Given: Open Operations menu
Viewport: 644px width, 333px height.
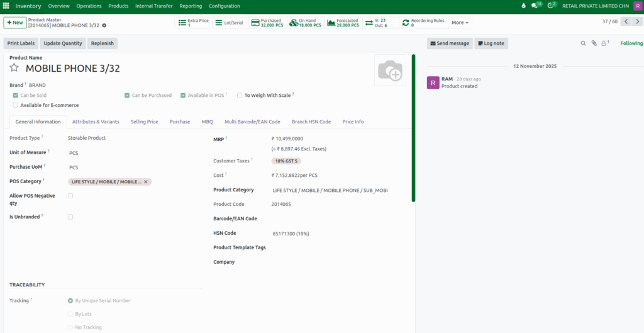Looking at the screenshot, I should (x=89, y=6).
